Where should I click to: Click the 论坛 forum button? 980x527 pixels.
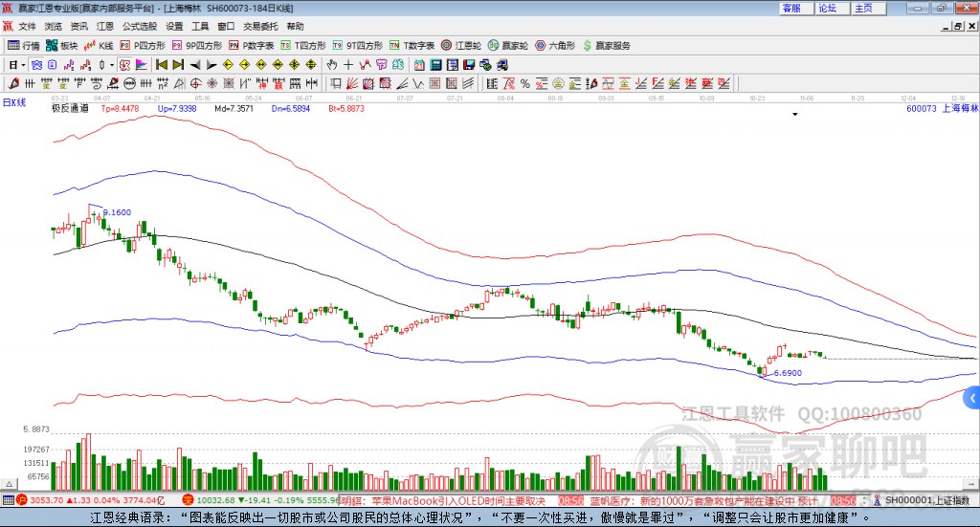[x=827, y=8]
